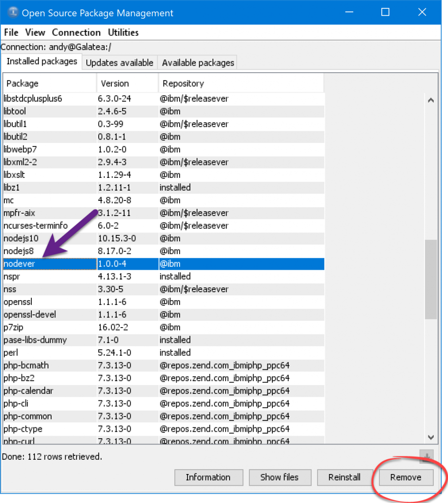Open the View menu

pos(35,32)
